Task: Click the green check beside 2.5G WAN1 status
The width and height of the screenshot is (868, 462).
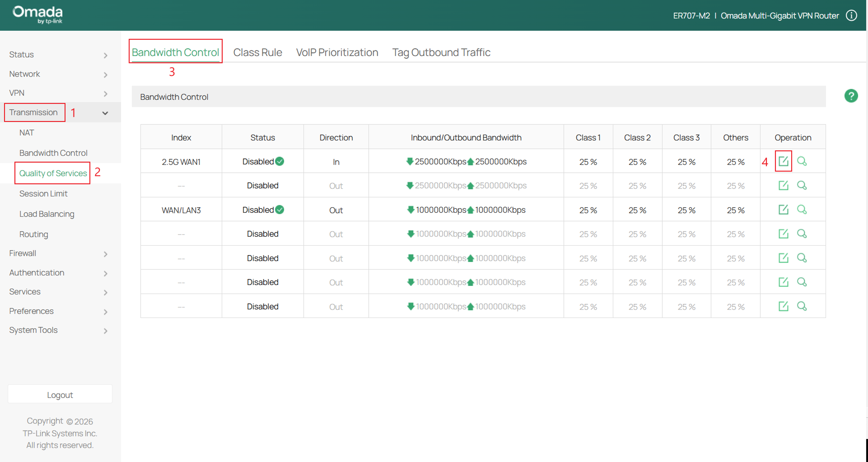Action: point(279,161)
